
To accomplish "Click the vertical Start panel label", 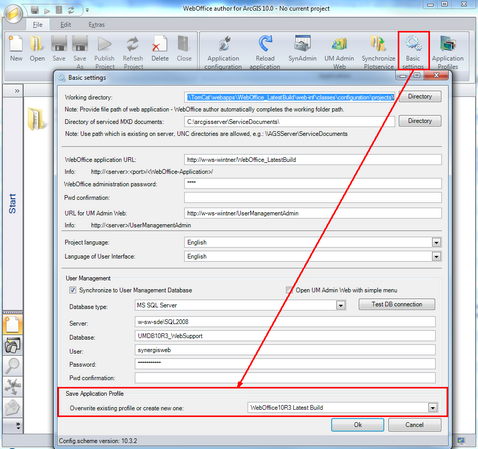I will [x=12, y=204].
